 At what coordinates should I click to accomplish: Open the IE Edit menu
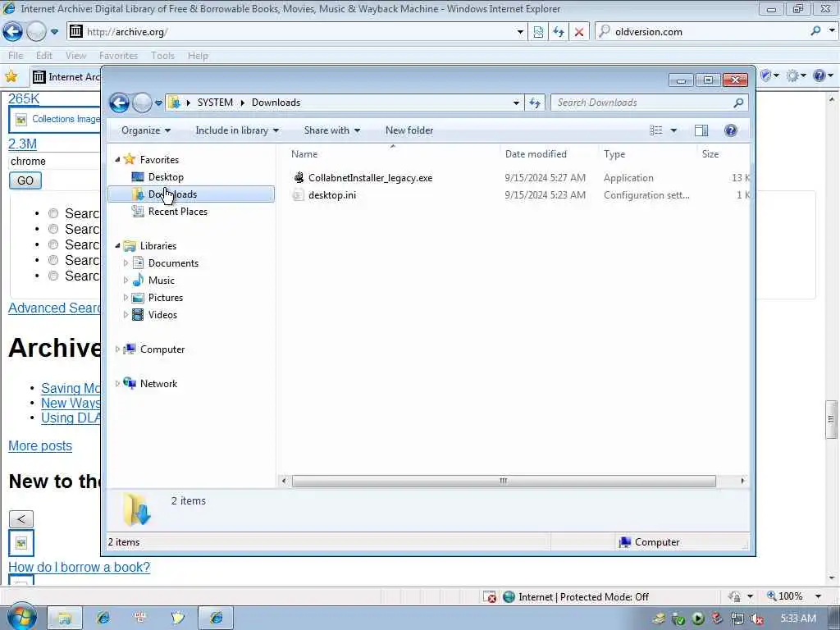(44, 56)
